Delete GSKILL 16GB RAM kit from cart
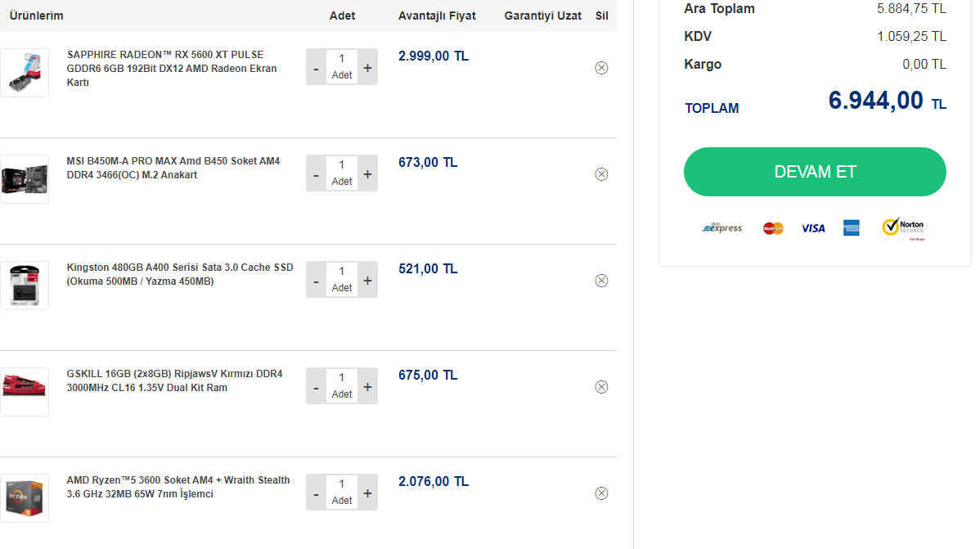This screenshot has height=549, width=980. pyautogui.click(x=601, y=387)
